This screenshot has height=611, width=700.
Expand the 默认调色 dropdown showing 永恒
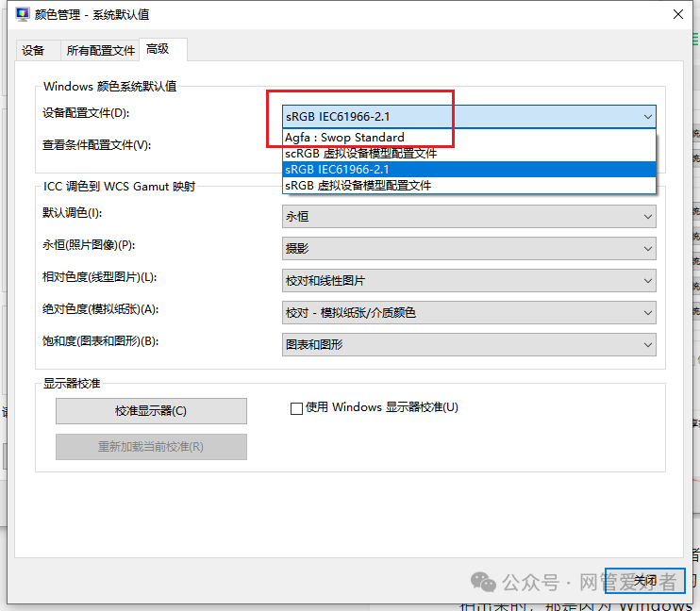pos(469,217)
